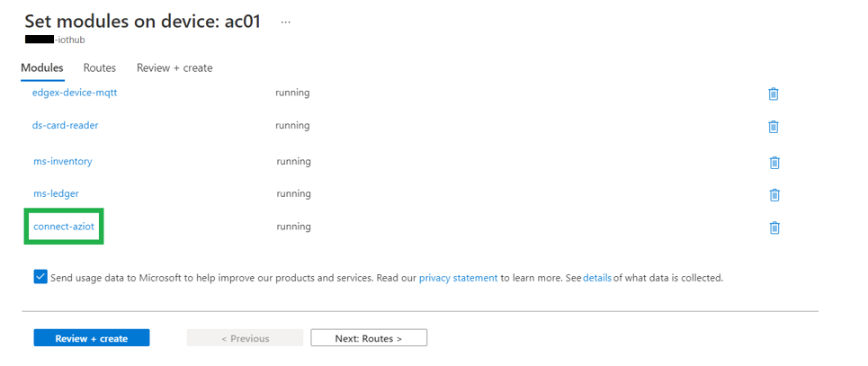Image resolution: width=868 pixels, height=366 pixels.
Task: Delete the edgex-device-mqtt module
Action: 773,94
